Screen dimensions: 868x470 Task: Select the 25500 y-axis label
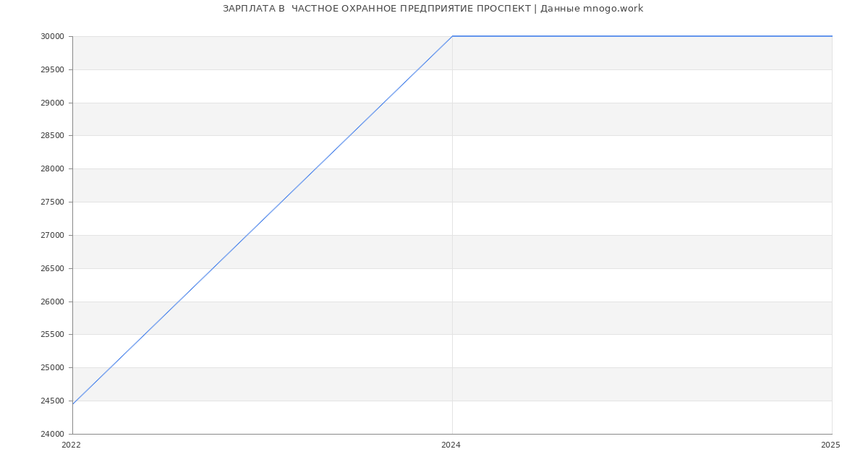(52, 335)
